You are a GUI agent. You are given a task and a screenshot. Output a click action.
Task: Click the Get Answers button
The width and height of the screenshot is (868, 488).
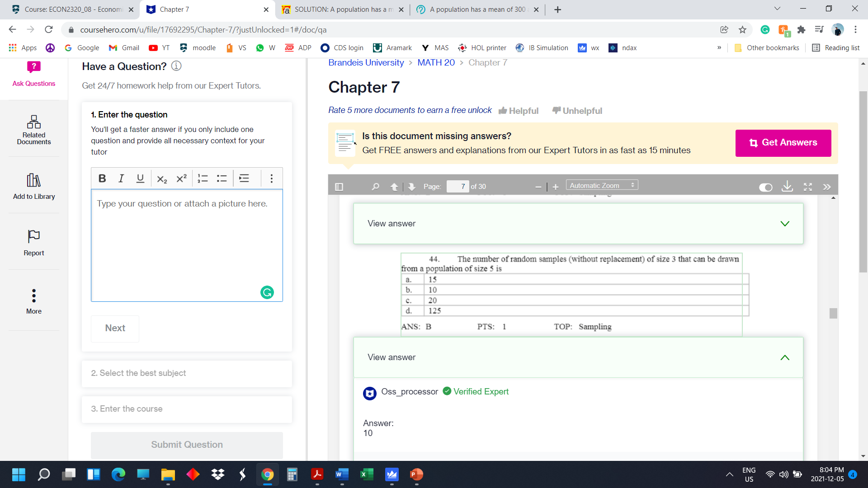click(783, 143)
